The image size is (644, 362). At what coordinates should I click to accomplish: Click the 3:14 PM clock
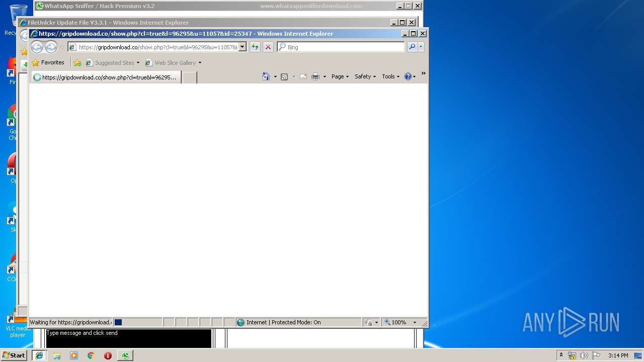click(x=618, y=355)
